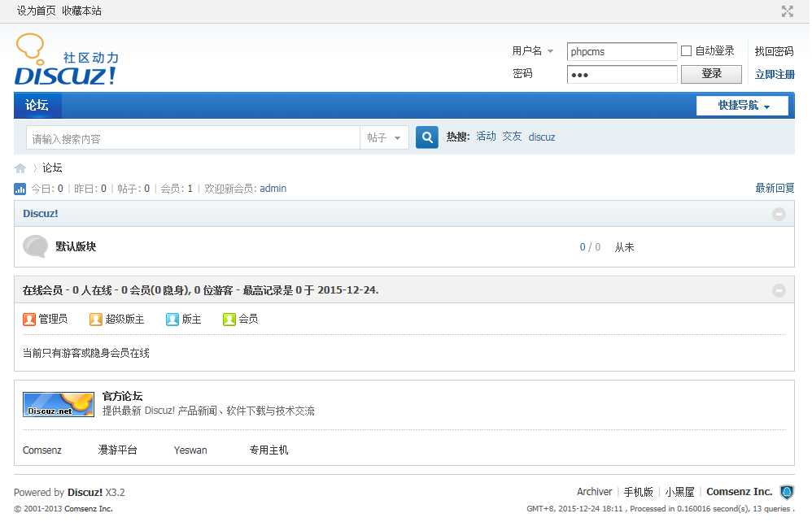Expand the 快捷导航 quick navigation menu
The image size is (812, 522).
pos(742,106)
